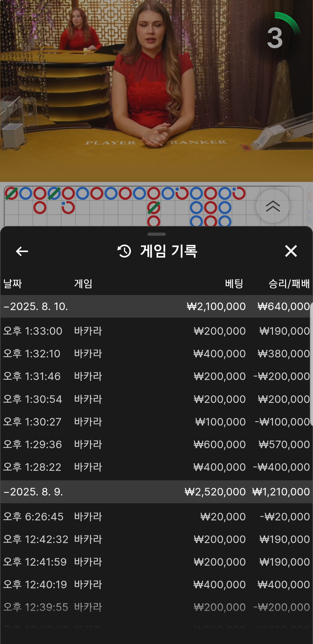Open the 오후 1:33:00 baccarat record
313x644 pixels.
pyautogui.click(x=156, y=331)
